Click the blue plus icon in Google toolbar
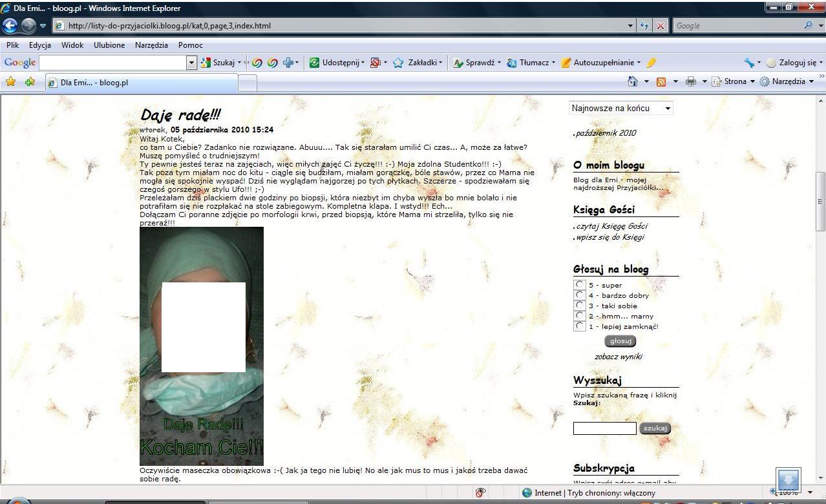The height and width of the screenshot is (504, 826). [288, 63]
